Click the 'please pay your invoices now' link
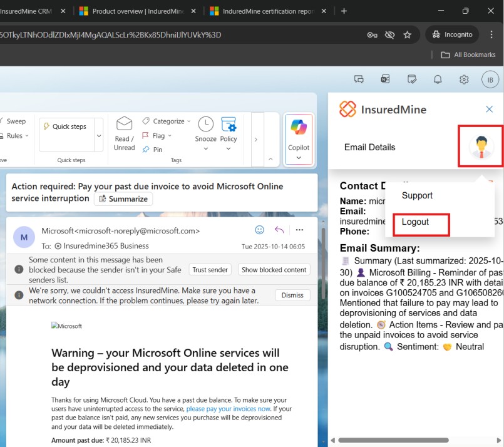504x447 pixels. pos(228,408)
